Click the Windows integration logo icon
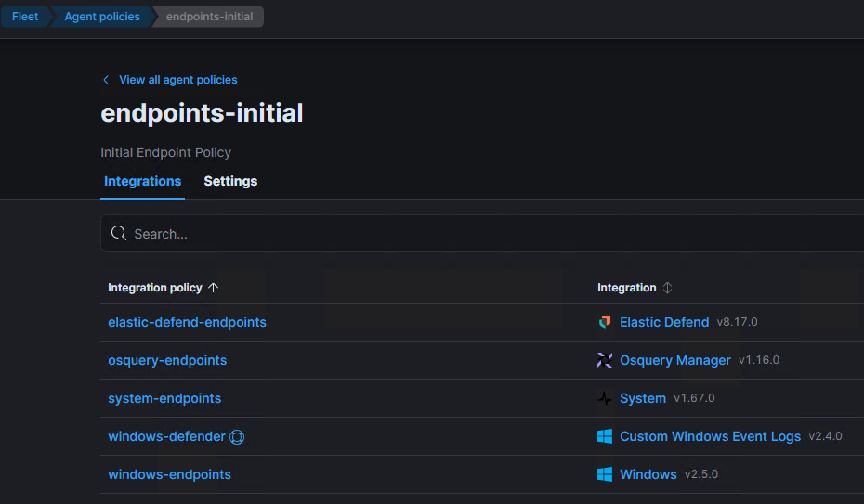Screen dimensions: 864x504 pos(605,474)
